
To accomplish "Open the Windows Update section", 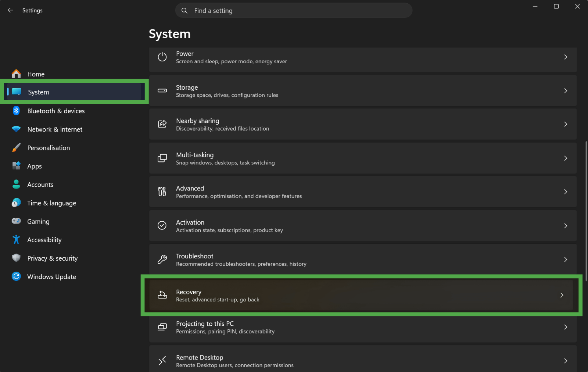I will pos(73,276).
